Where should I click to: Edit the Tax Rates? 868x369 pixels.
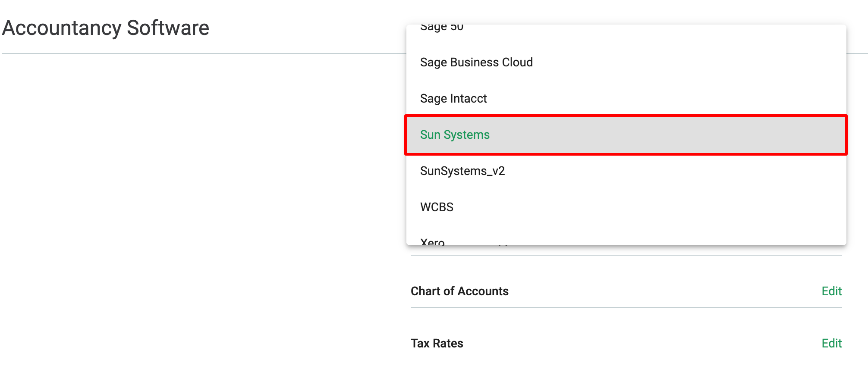click(x=831, y=344)
